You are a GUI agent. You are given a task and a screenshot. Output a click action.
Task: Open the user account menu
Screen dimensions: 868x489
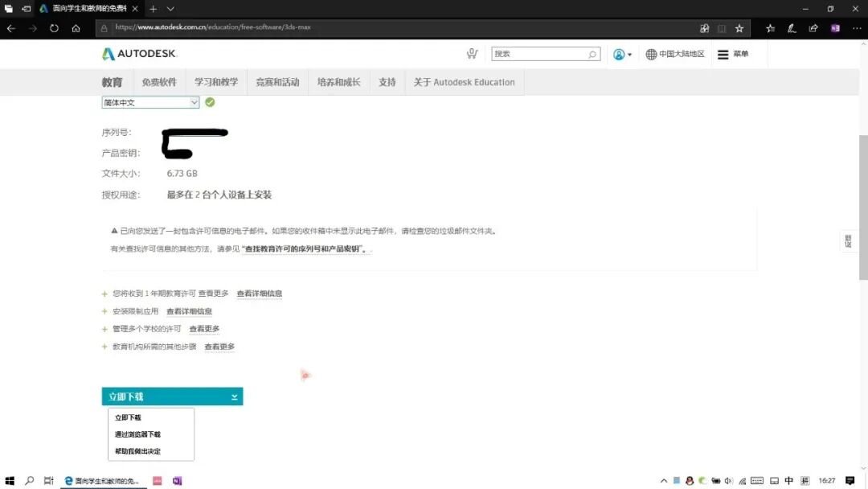pyautogui.click(x=622, y=54)
